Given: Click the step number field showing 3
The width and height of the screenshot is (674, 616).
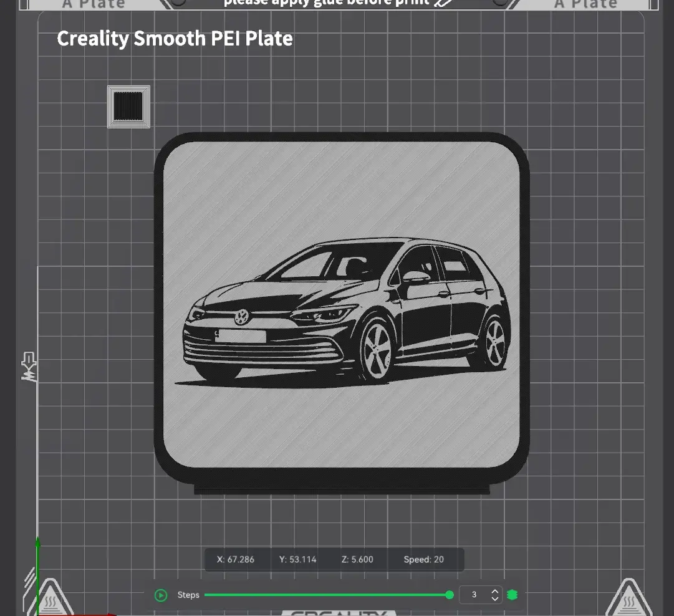Looking at the screenshot, I should pyautogui.click(x=474, y=595).
